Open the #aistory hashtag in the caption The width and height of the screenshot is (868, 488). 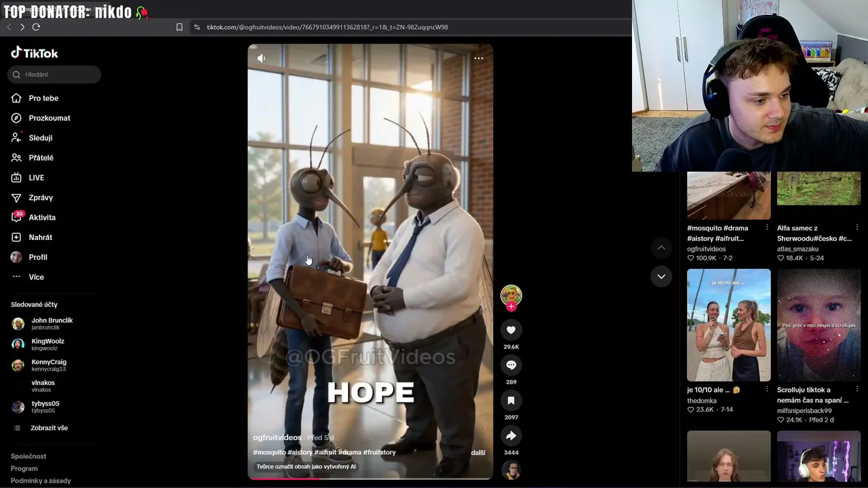(300, 453)
